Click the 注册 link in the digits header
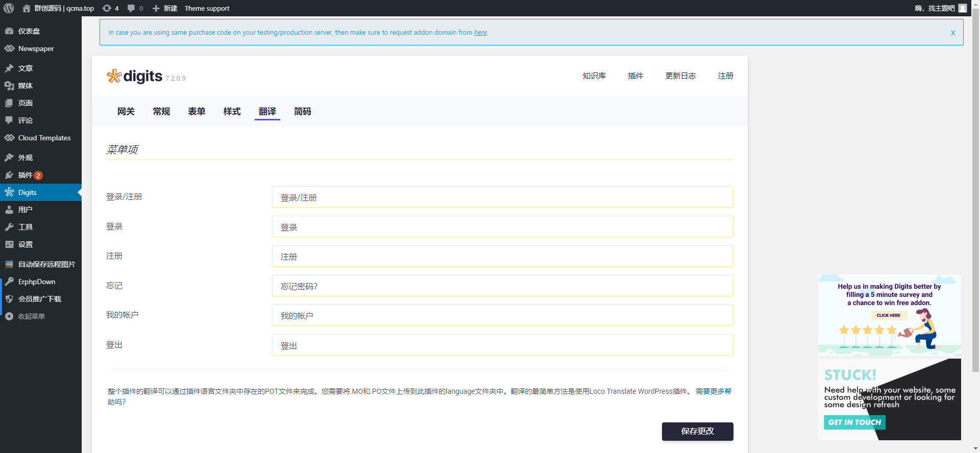The image size is (980, 453). (x=725, y=75)
